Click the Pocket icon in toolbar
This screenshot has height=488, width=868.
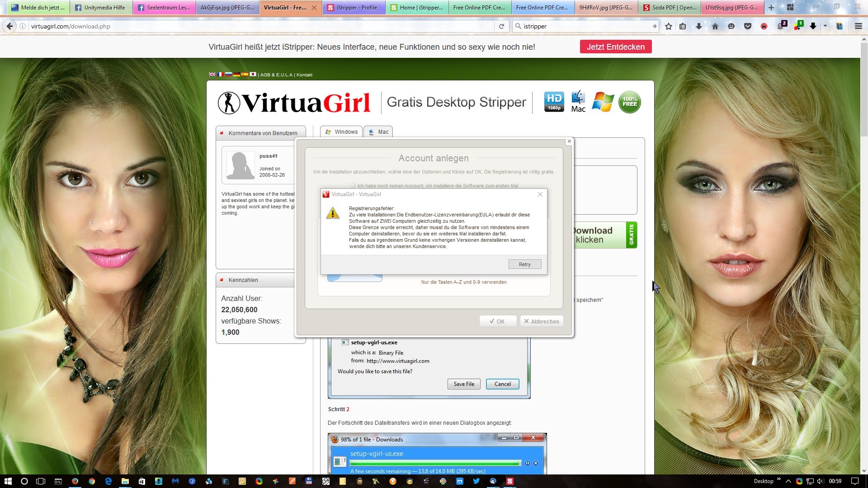[x=748, y=26]
